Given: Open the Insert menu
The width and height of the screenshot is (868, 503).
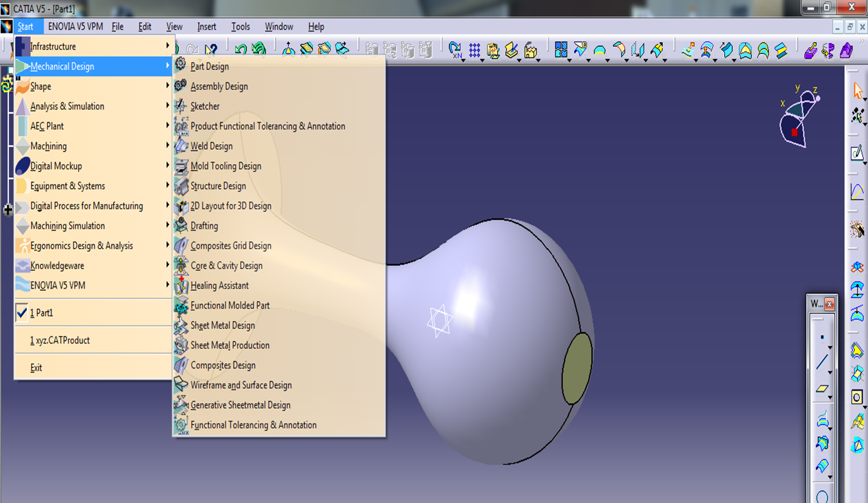Looking at the screenshot, I should [x=206, y=27].
